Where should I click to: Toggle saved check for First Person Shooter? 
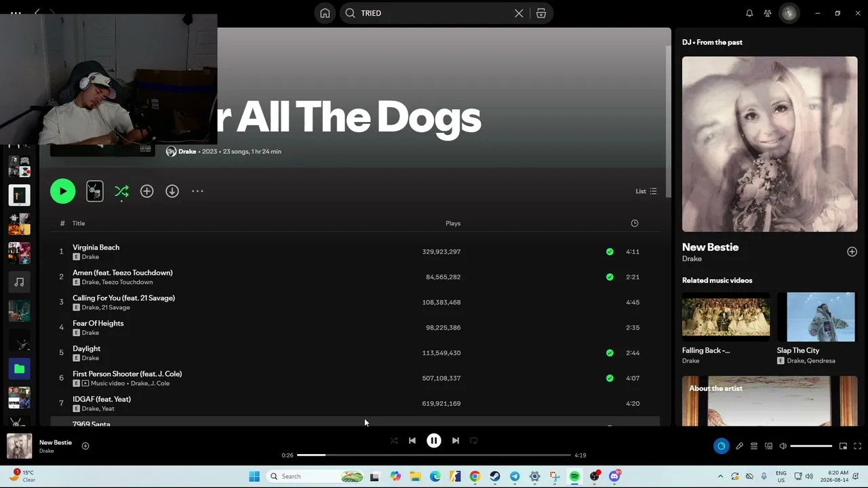[610, 378]
